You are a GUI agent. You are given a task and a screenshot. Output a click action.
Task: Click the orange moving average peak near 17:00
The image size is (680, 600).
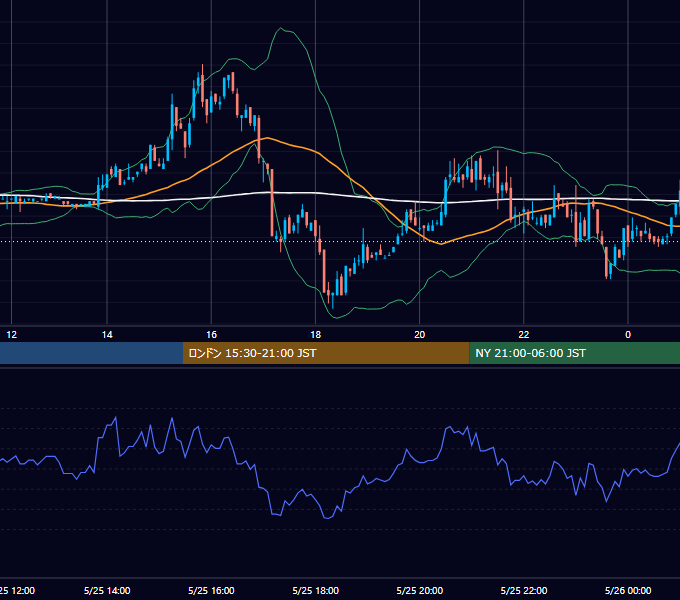pyautogui.click(x=267, y=138)
